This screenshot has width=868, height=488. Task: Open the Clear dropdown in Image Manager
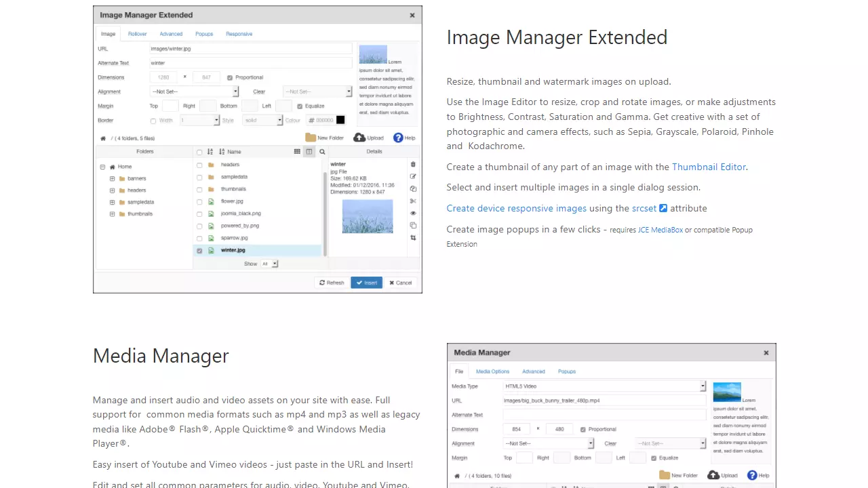[x=317, y=91]
